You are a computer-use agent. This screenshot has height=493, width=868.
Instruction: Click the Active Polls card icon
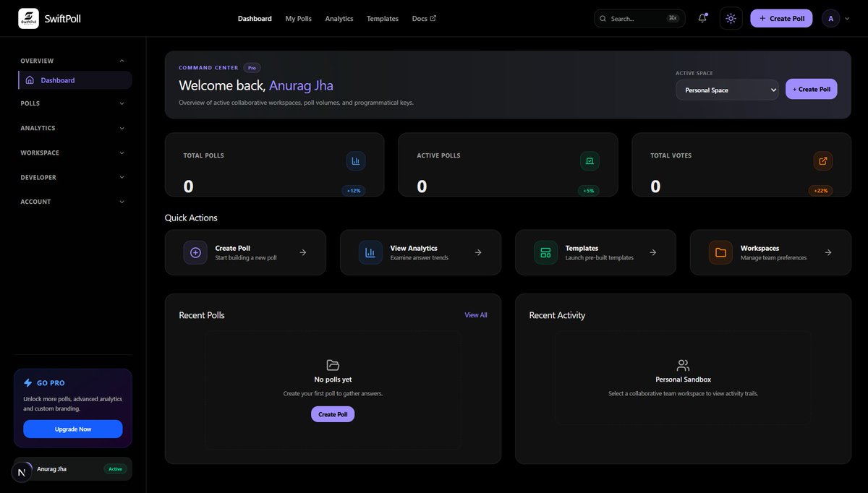click(590, 161)
